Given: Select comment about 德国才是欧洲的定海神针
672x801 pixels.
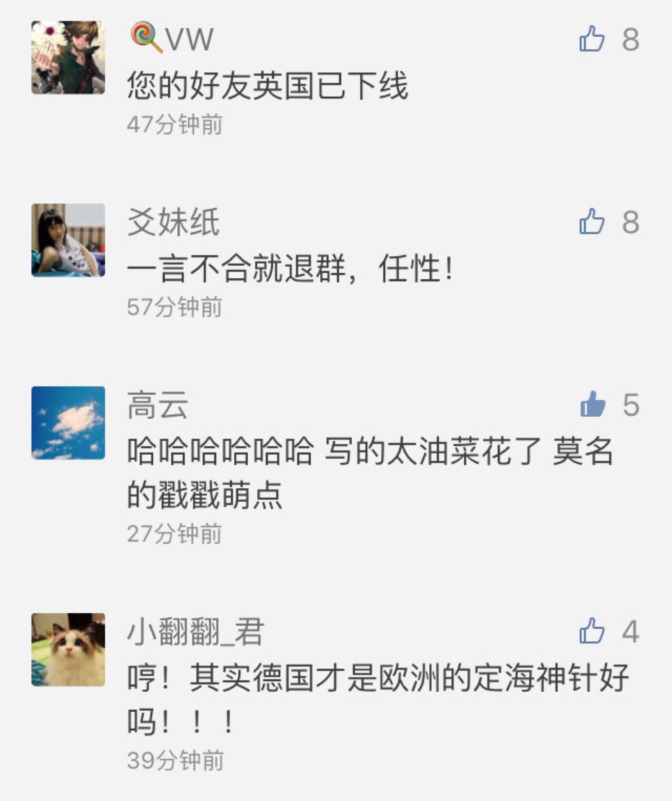Looking at the screenshot, I should [378, 700].
